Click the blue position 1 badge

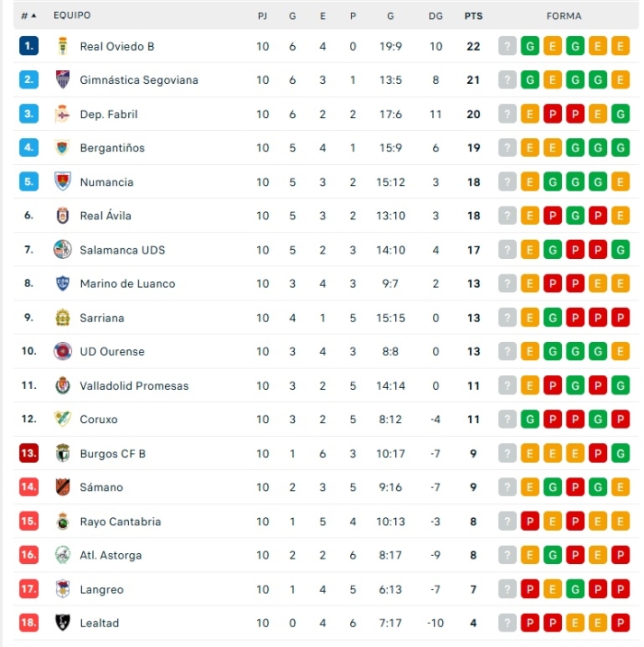29,46
